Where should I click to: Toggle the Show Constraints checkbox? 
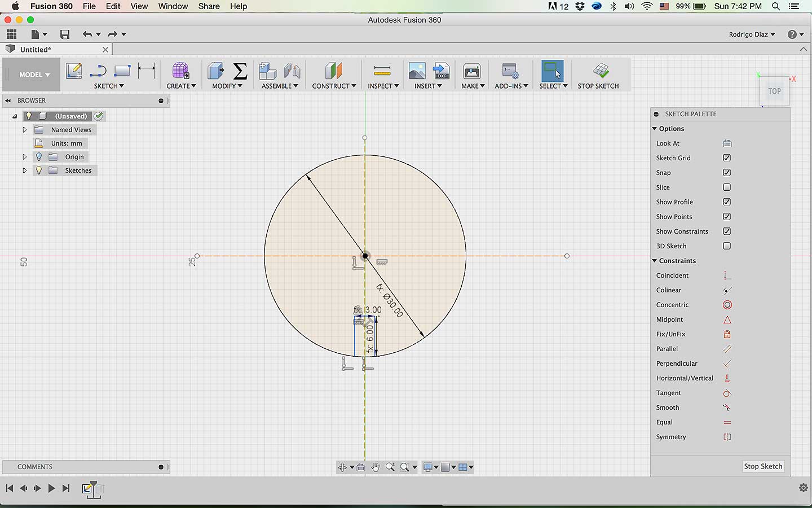tap(727, 231)
